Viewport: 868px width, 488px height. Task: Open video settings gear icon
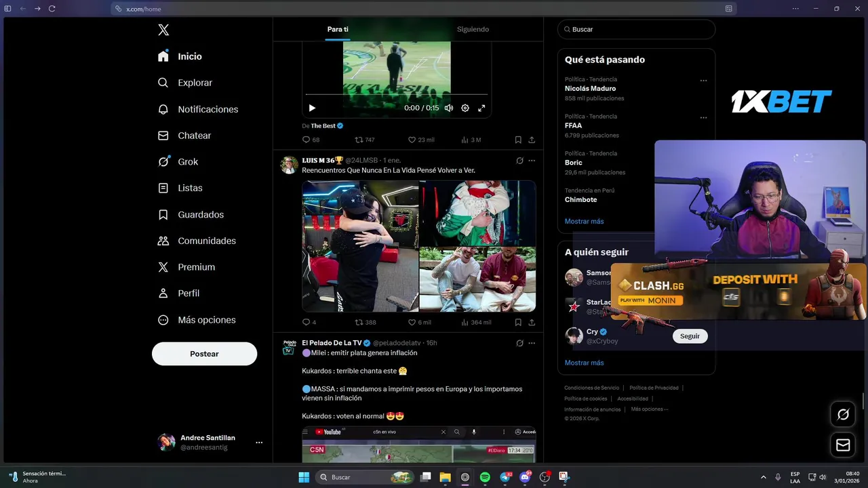[x=465, y=108]
